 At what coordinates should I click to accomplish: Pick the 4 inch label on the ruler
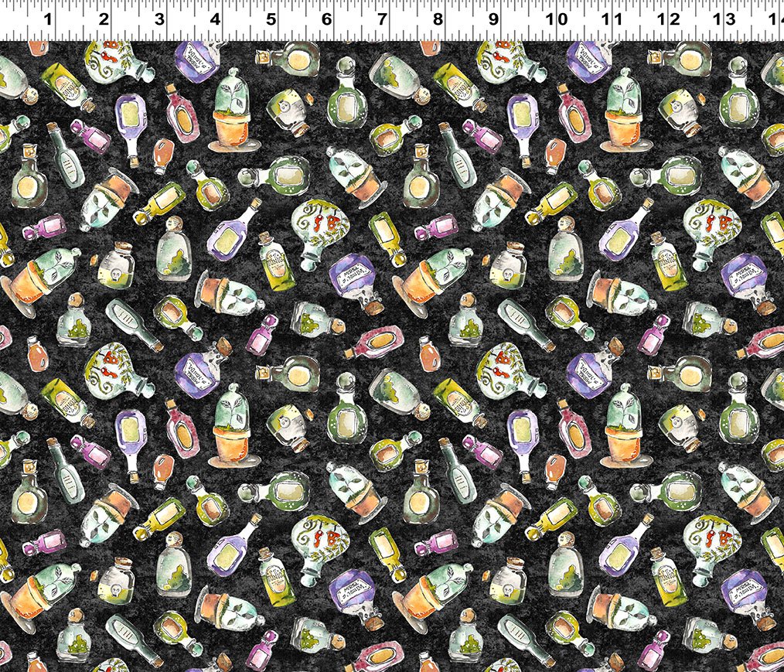coord(215,19)
